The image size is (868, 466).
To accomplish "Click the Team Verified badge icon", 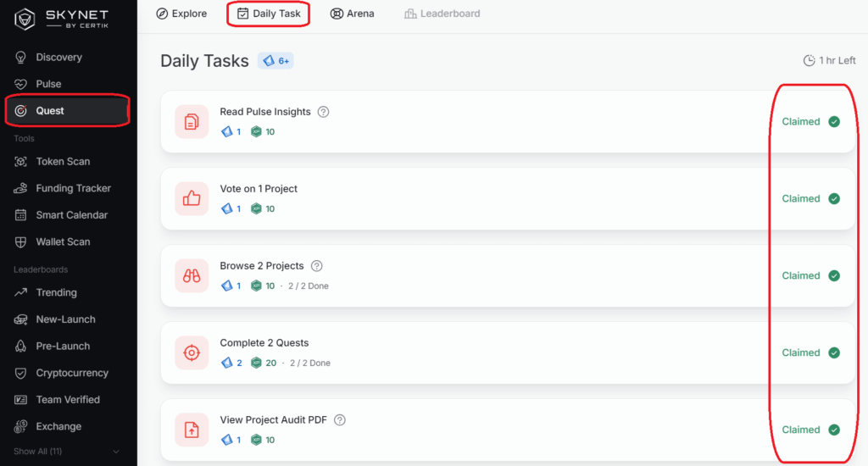I will [x=20, y=400].
